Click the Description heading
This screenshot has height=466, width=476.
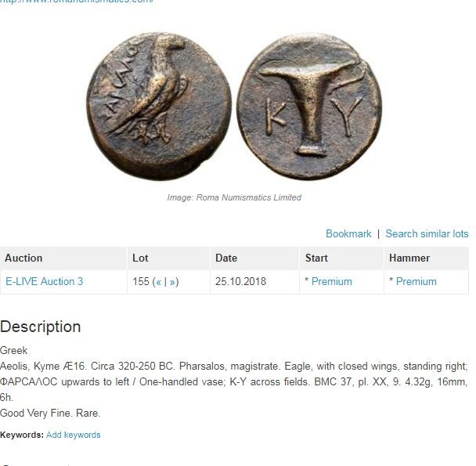(x=41, y=327)
